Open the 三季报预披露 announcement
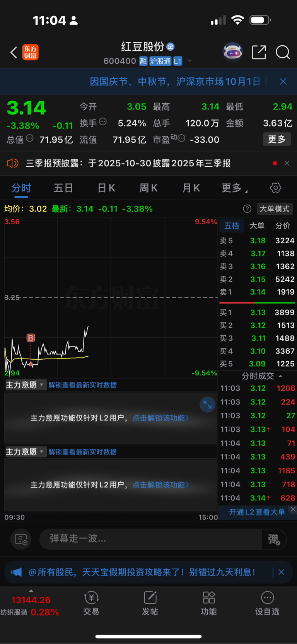This screenshot has width=297, height=644. pos(128,163)
